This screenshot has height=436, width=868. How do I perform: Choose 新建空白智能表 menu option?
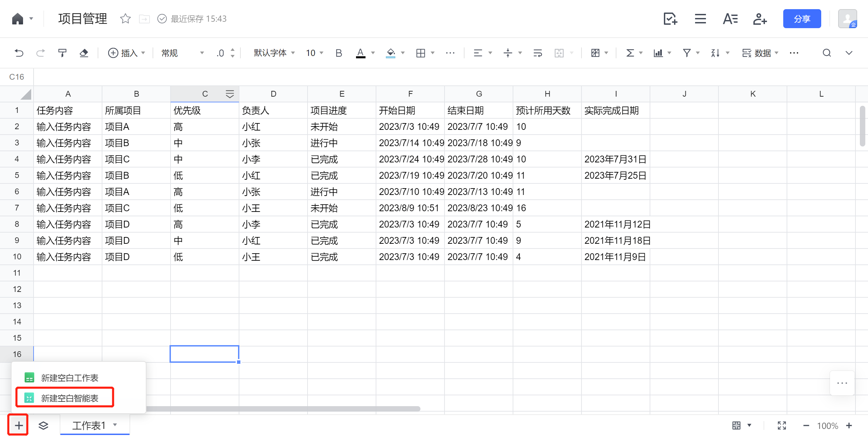click(70, 398)
